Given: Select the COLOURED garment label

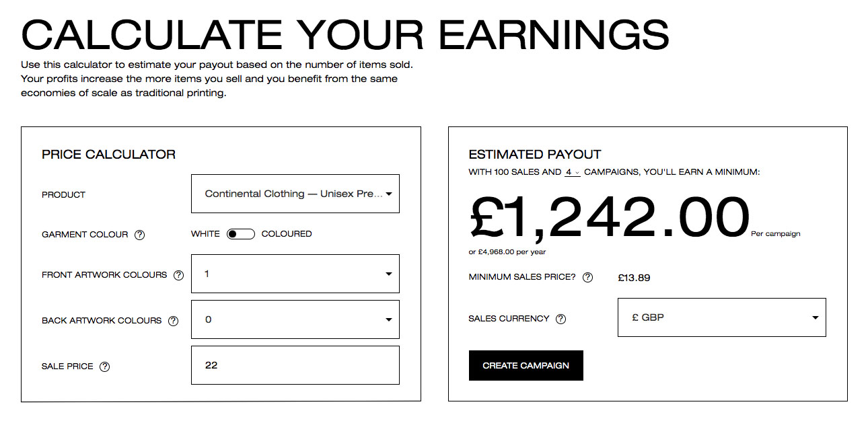Looking at the screenshot, I should click(286, 234).
